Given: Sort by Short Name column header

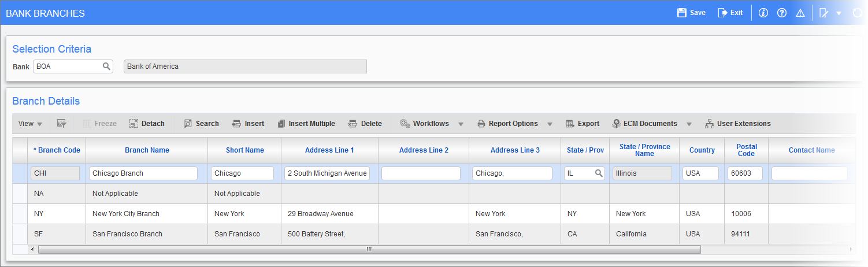Looking at the screenshot, I should tap(244, 150).
